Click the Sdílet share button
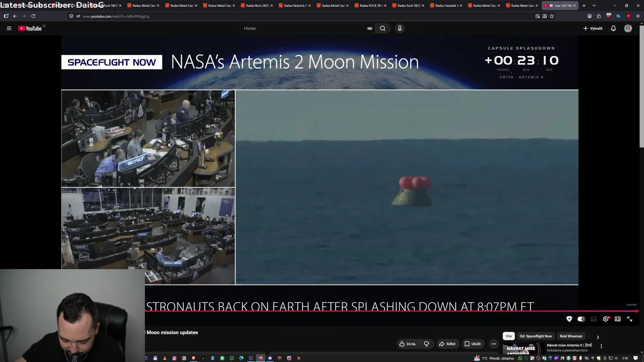Image resolution: width=644 pixels, height=362 pixels. click(447, 344)
